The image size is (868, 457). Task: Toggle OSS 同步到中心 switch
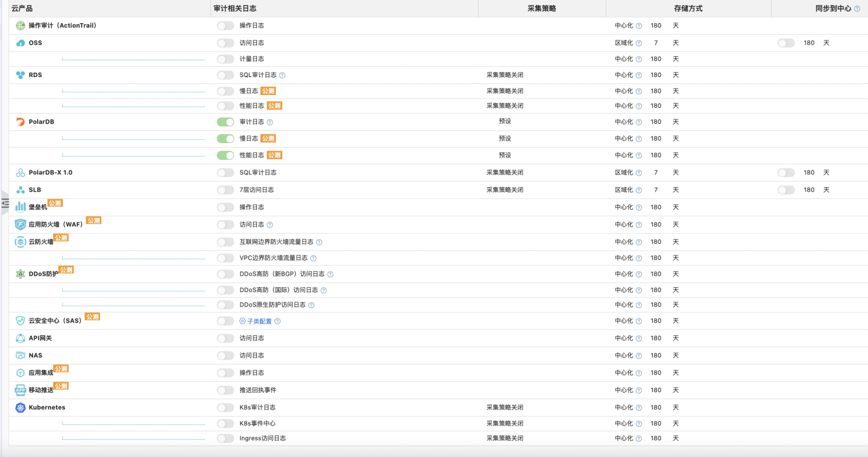point(786,43)
